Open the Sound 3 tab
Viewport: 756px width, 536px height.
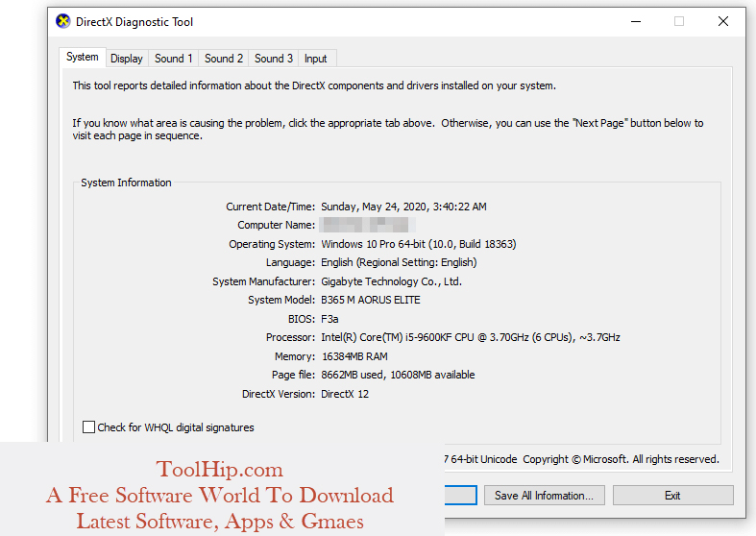coord(274,59)
